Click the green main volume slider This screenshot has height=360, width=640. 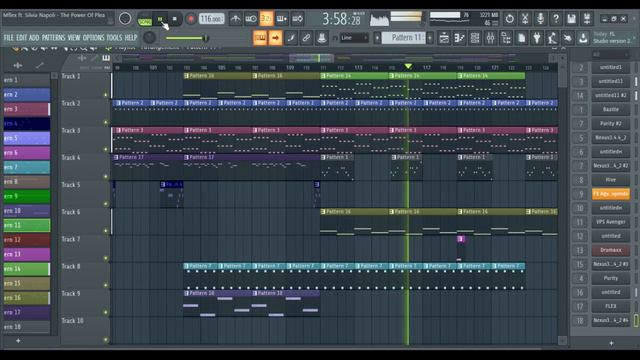pyautogui.click(x=186, y=38)
